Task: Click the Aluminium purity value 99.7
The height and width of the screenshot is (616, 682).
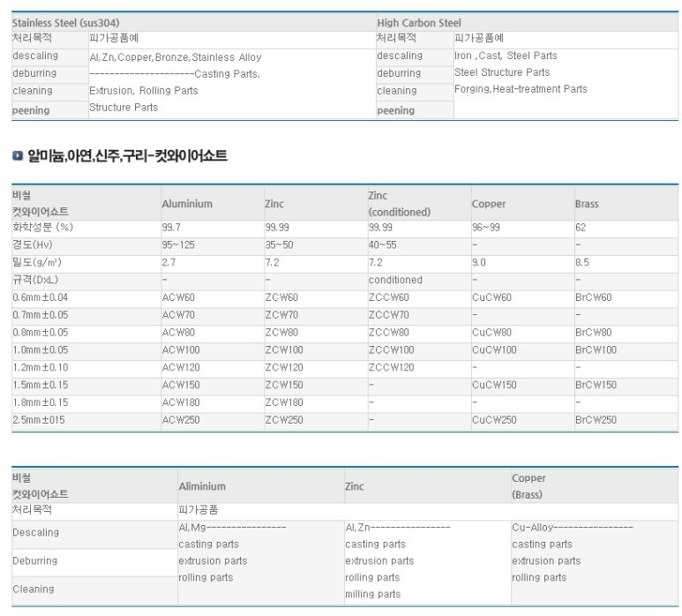Action: point(171,227)
